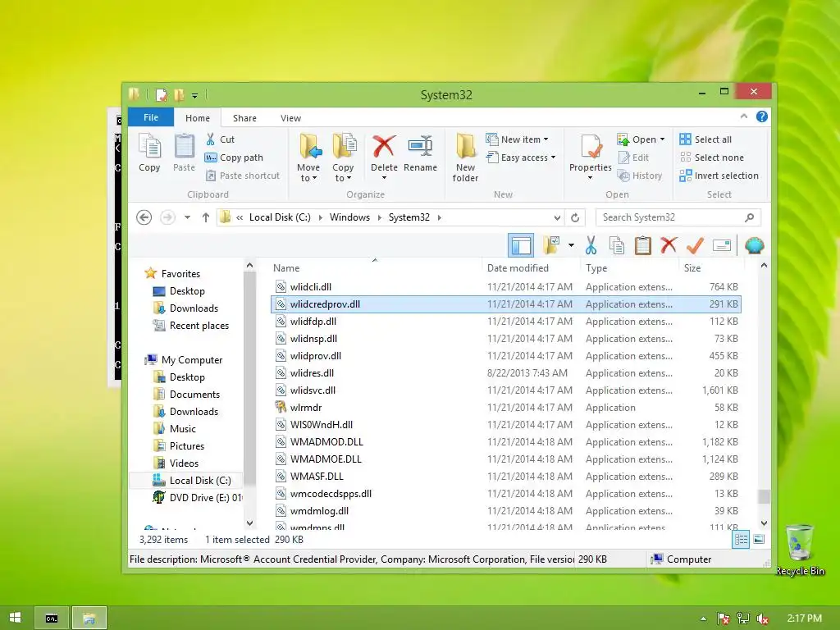Image resolution: width=840 pixels, height=630 pixels.
Task: Click History in the Open group
Action: pos(640,176)
